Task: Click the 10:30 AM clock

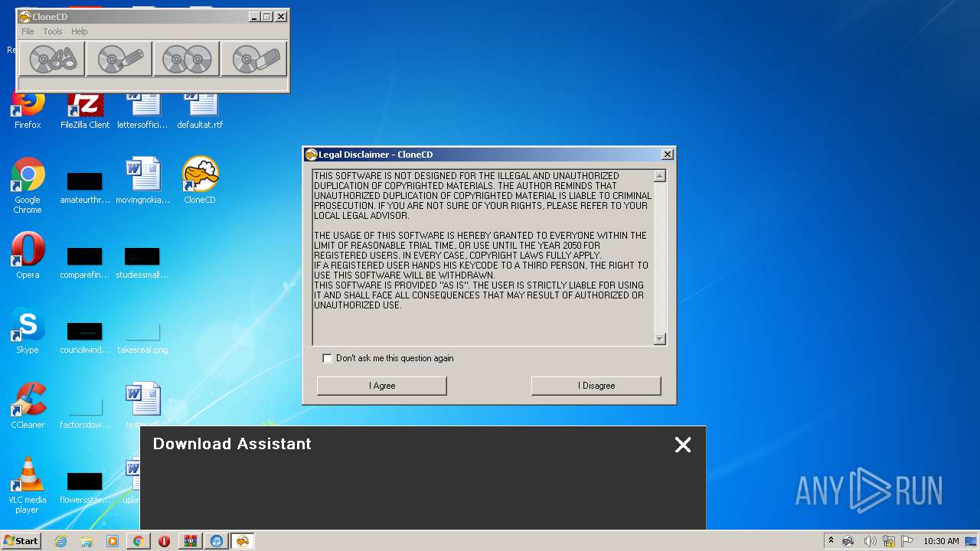Action: (x=941, y=541)
